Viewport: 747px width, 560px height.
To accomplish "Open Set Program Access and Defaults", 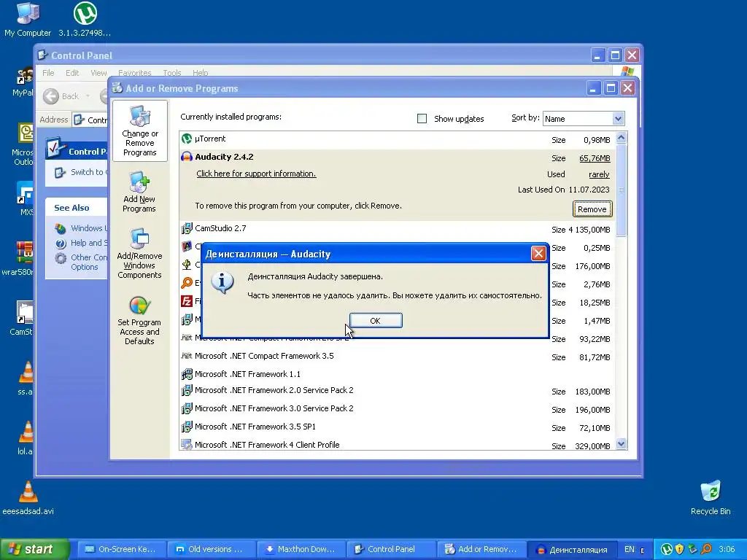I will coord(139,321).
